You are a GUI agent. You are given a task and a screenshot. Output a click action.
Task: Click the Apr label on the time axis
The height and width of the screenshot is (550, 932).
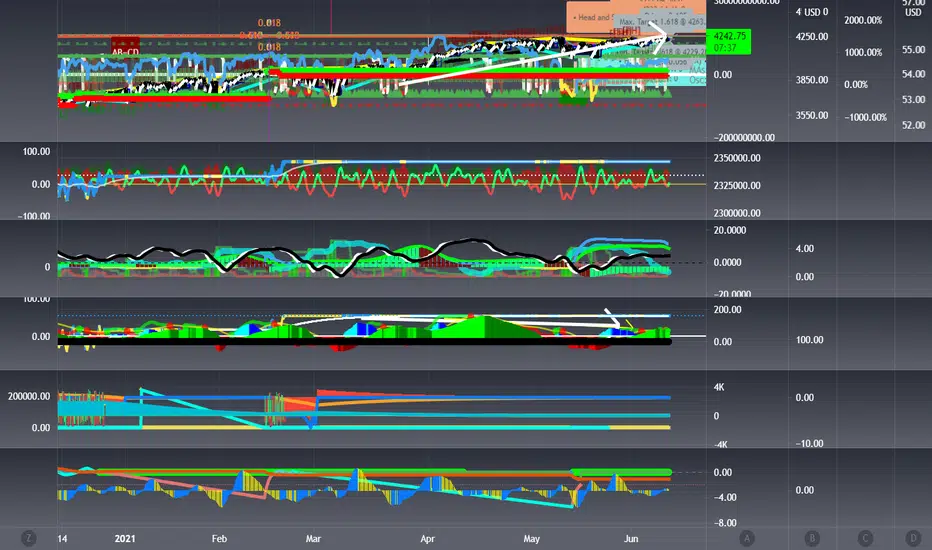pos(427,539)
